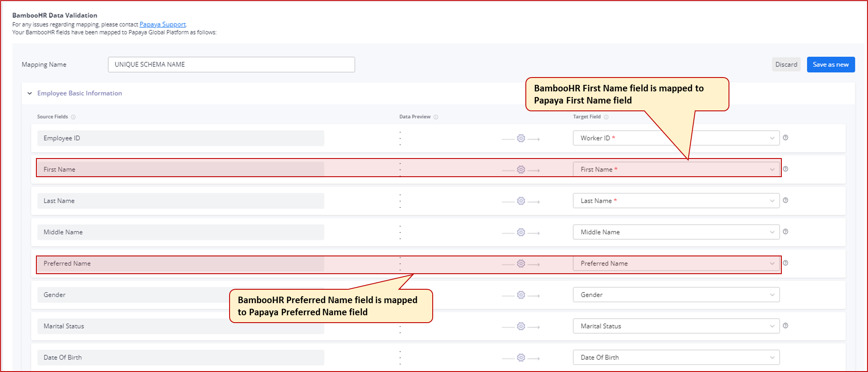Click info icon next to Source Fields header

(x=73, y=117)
